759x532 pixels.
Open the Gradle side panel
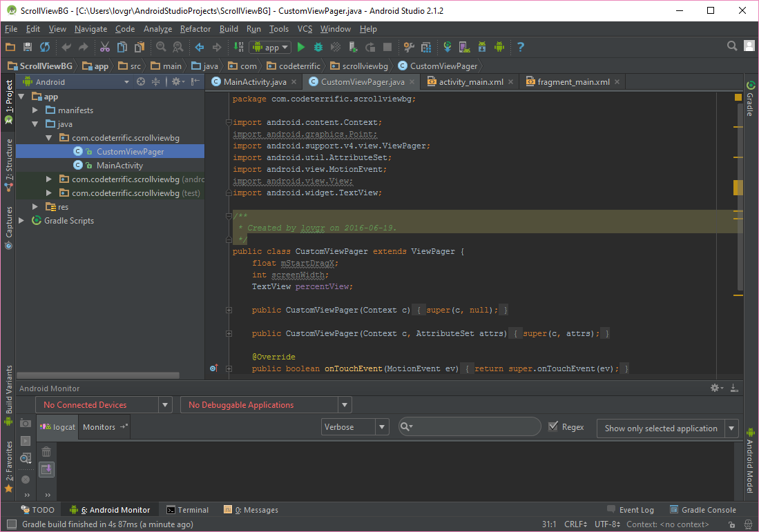(x=750, y=99)
